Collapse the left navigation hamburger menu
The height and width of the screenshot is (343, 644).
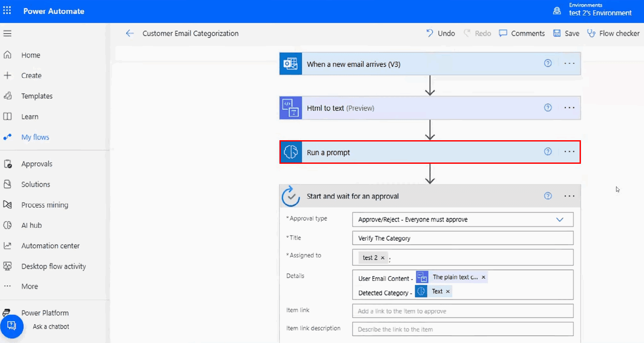[x=7, y=33]
